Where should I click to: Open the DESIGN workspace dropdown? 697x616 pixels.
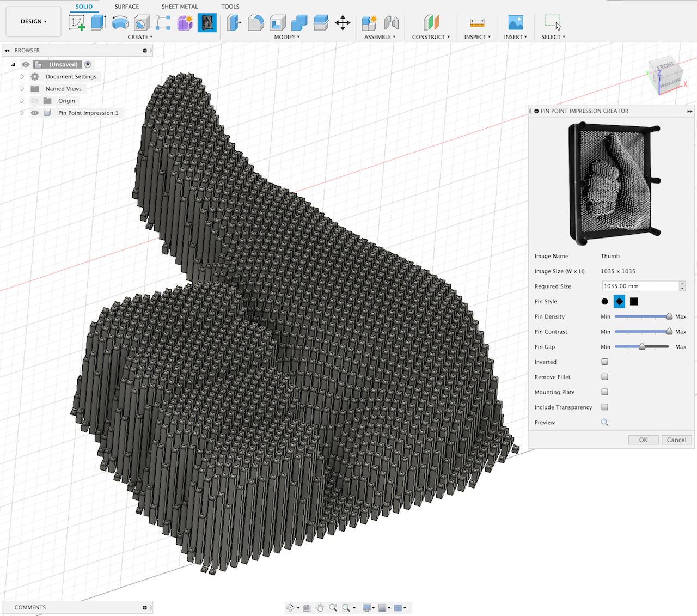33,22
